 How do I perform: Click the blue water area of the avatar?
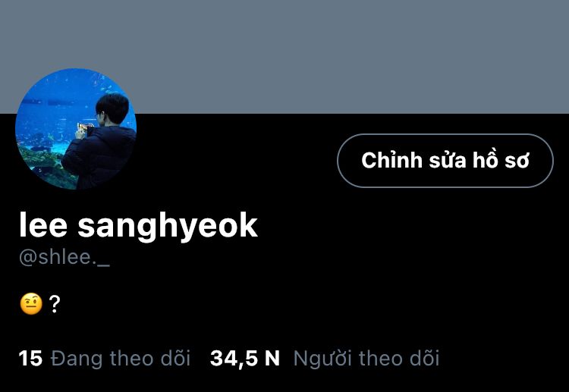tap(55, 105)
